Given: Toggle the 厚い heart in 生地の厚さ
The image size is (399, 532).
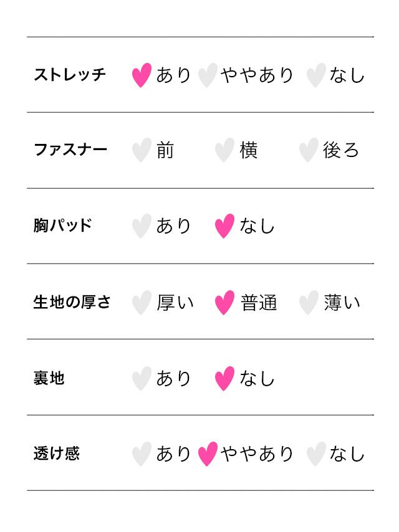Looking at the screenshot, I should click(142, 303).
